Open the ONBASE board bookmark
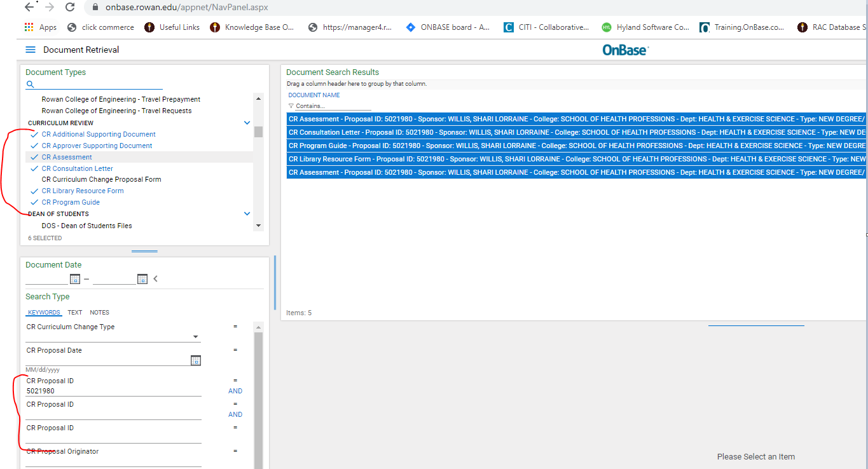 pyautogui.click(x=448, y=27)
